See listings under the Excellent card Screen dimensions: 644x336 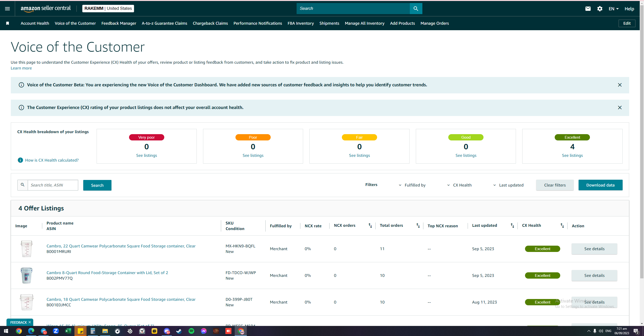click(572, 156)
